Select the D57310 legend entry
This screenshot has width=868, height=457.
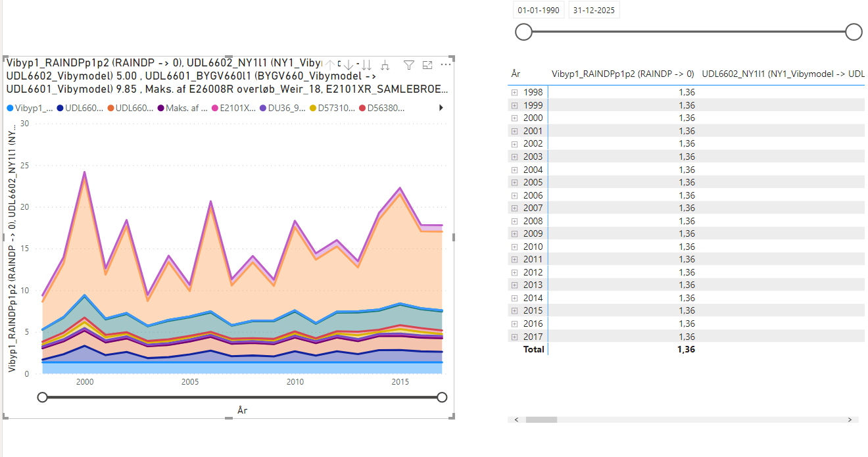(x=332, y=108)
